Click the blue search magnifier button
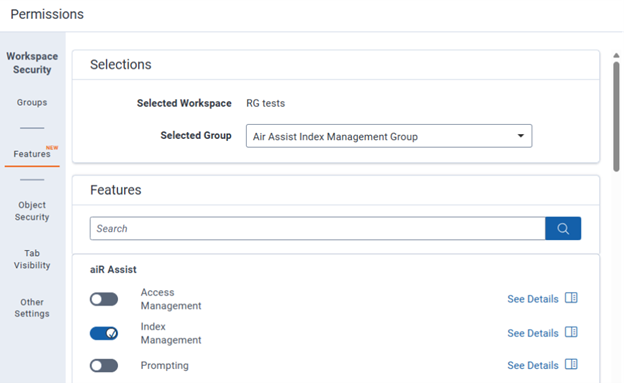Screen dimensions: 625x384 click(563, 228)
